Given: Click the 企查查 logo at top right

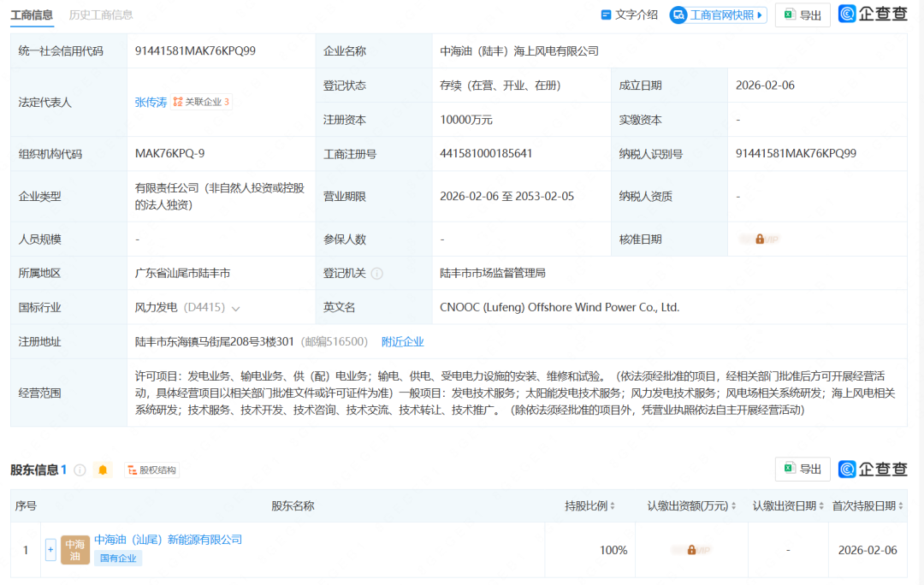Looking at the screenshot, I should [x=873, y=15].
